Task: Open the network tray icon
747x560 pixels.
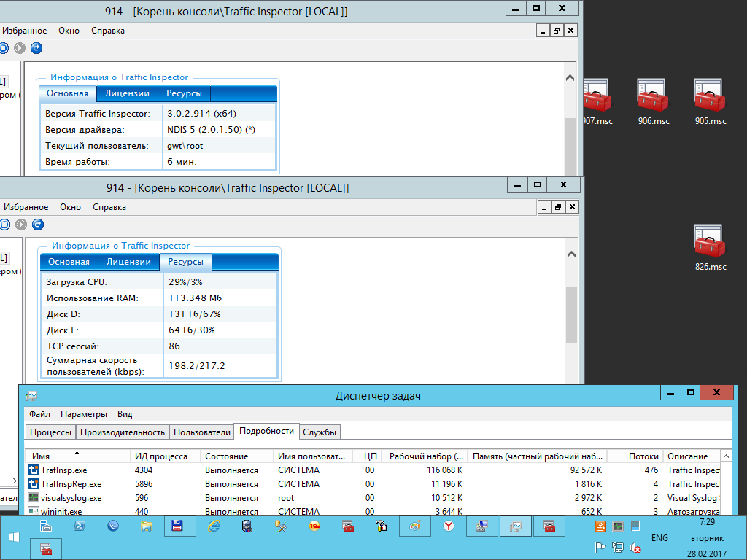Action: click(x=618, y=548)
